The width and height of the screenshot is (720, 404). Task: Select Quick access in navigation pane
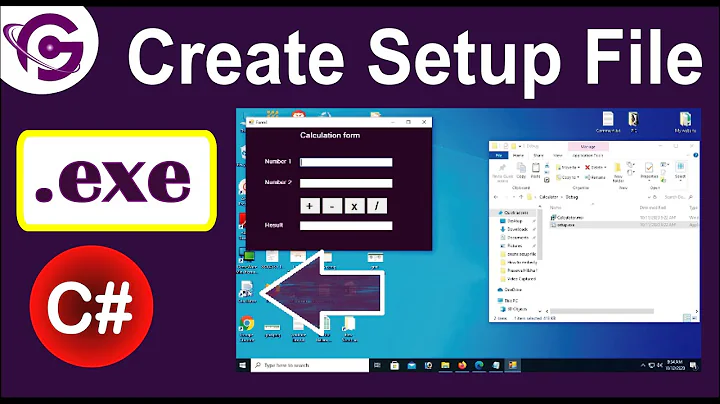(x=513, y=213)
